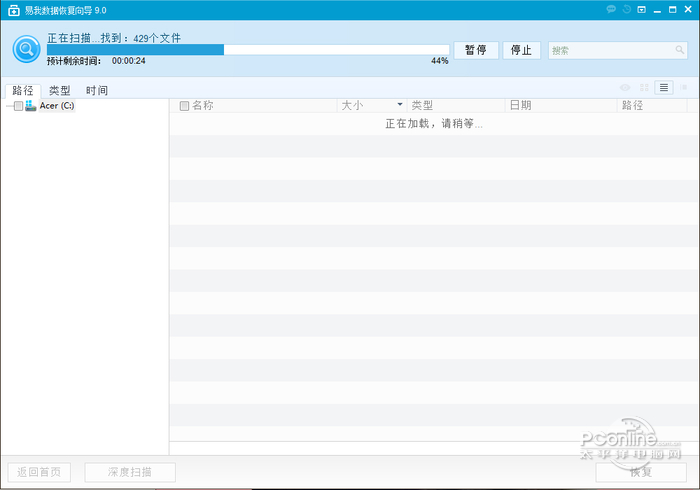Switch to the 类型 tab
The height and width of the screenshot is (490, 700).
tap(59, 91)
